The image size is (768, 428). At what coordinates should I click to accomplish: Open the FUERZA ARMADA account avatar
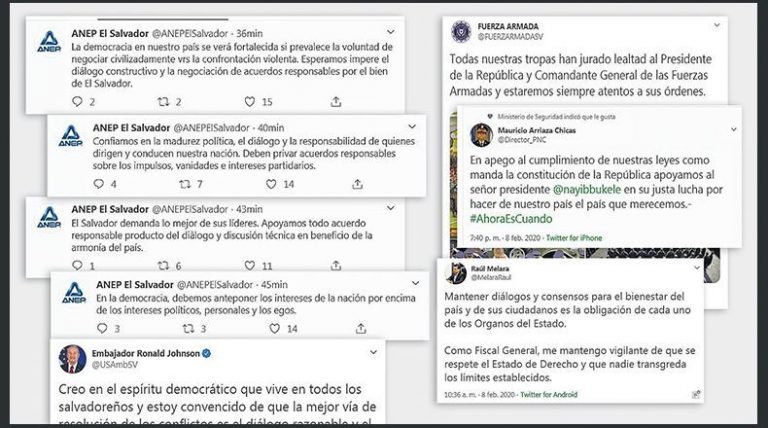point(461,31)
